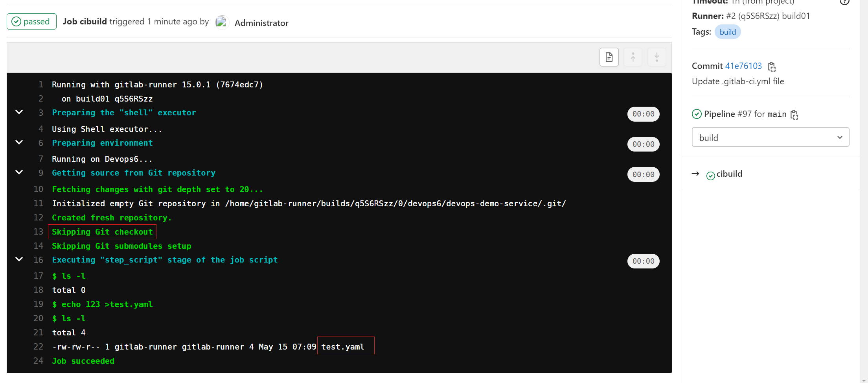Image resolution: width=868 pixels, height=383 pixels.
Task: Click the Runner #2 build01 text
Action: pos(751,16)
